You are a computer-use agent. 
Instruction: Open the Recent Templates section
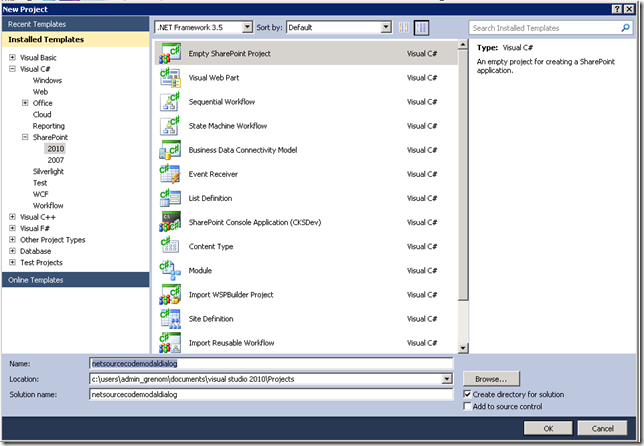coord(75,24)
